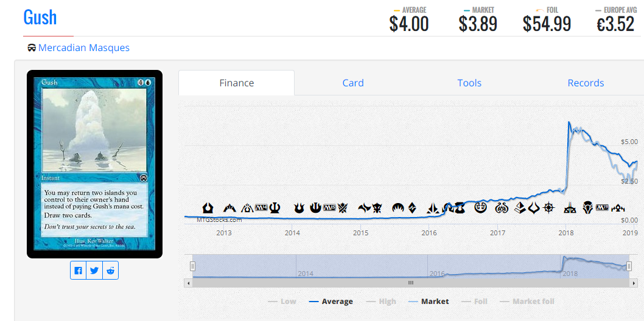Toggle the Market series in legend
The image size is (644, 321).
pyautogui.click(x=429, y=302)
